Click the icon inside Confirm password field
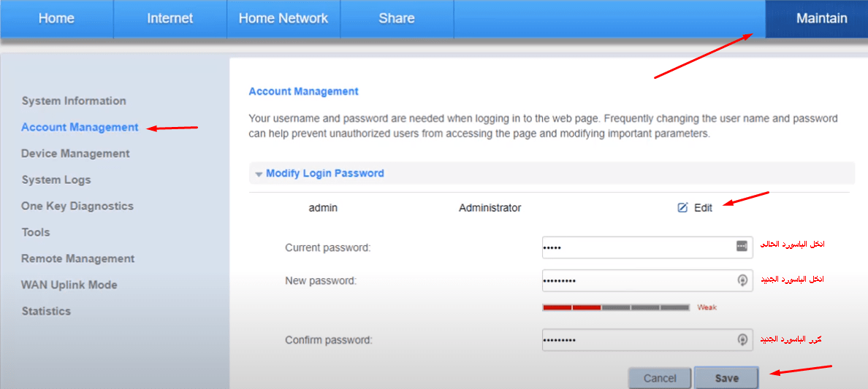The height and width of the screenshot is (389, 868). [742, 340]
